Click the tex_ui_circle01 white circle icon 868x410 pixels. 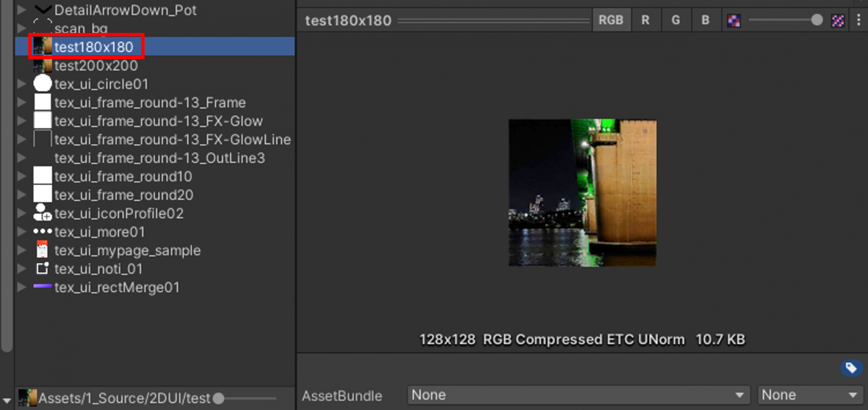click(x=42, y=84)
